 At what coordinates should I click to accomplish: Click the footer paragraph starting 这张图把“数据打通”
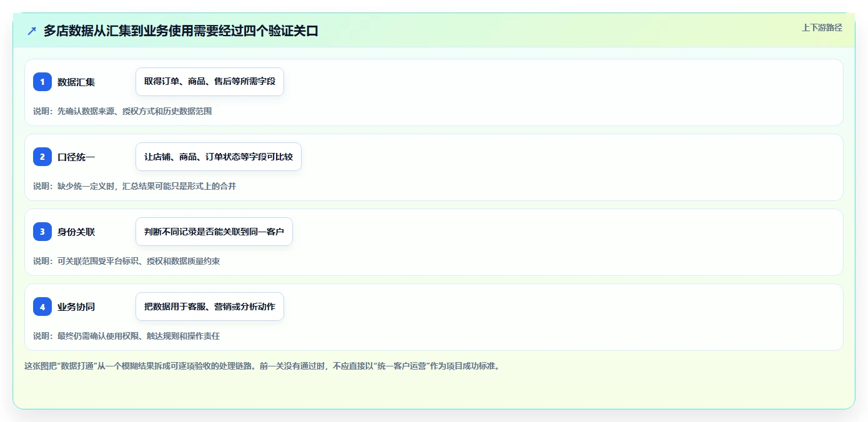pyautogui.click(x=262, y=366)
